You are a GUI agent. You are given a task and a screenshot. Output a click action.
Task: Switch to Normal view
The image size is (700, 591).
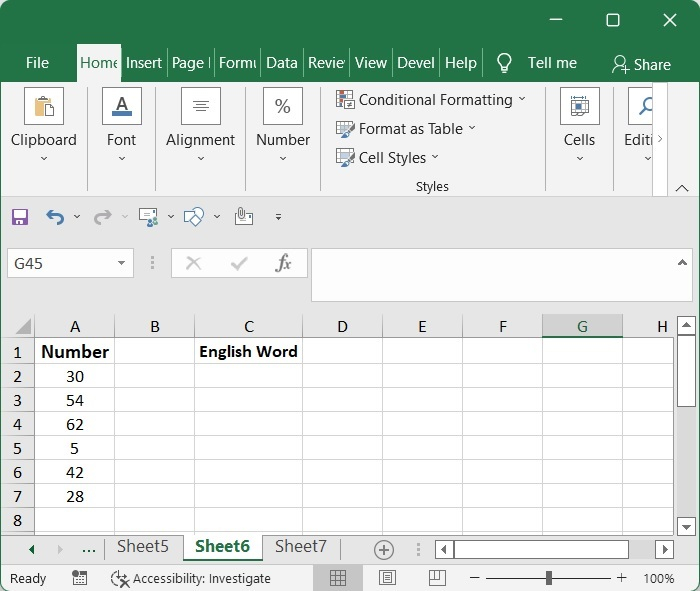[x=338, y=578]
